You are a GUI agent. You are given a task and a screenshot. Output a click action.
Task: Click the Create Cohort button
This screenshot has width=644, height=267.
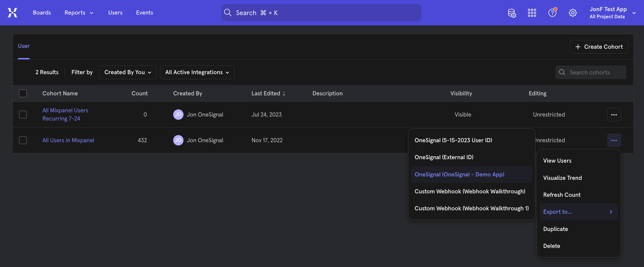pos(599,47)
